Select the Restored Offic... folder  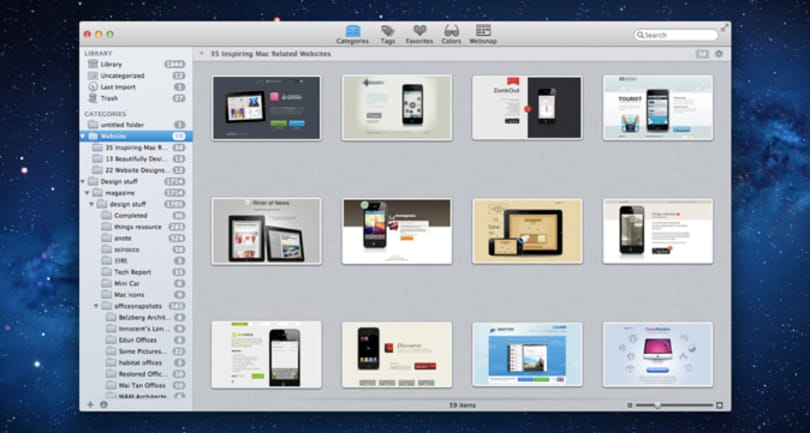(x=136, y=374)
